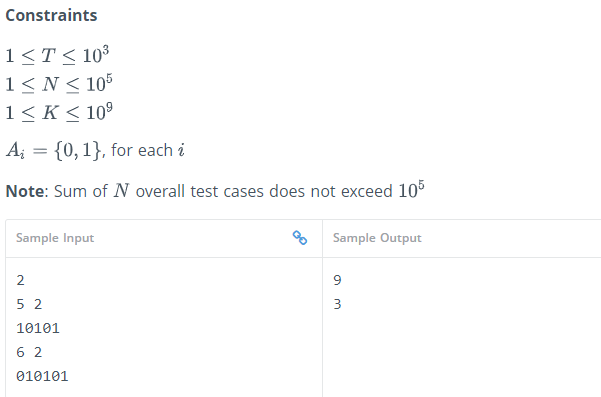601x397 pixels.
Task: Click the A_i = {0,1} formula
Action: tap(54, 150)
